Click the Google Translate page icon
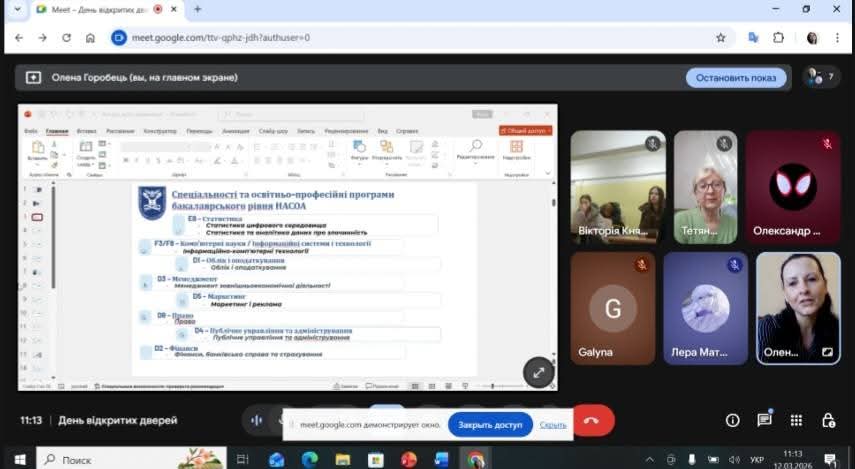Viewport: 855px width, 469px height. click(x=752, y=38)
